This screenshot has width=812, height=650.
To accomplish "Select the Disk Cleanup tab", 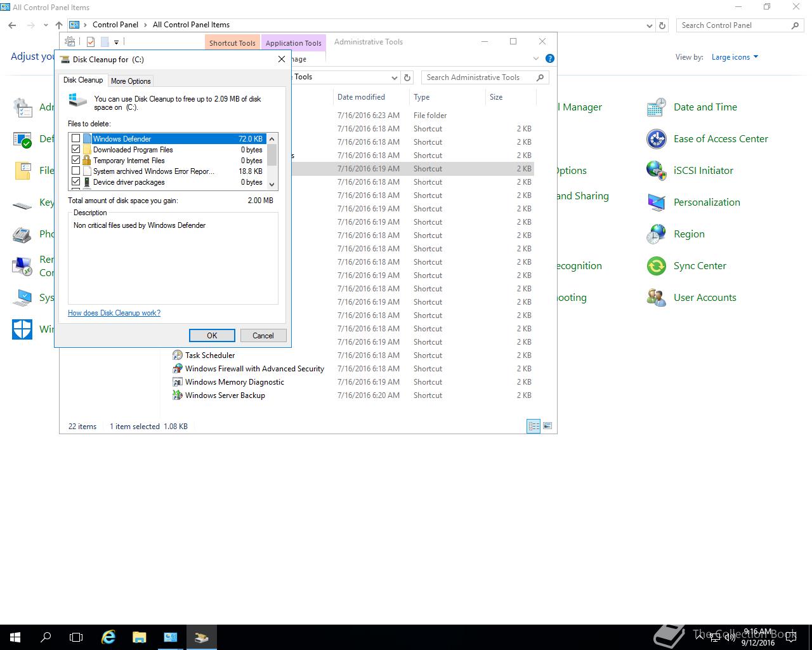I will click(83, 80).
